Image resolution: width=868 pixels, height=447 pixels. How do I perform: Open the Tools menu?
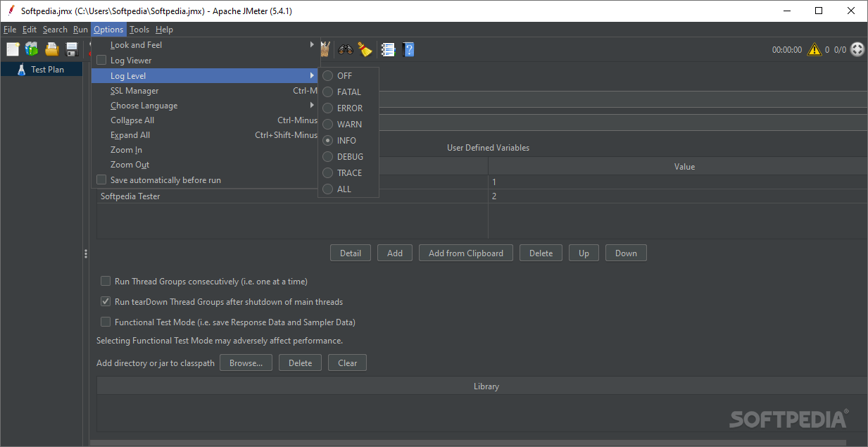click(x=139, y=30)
